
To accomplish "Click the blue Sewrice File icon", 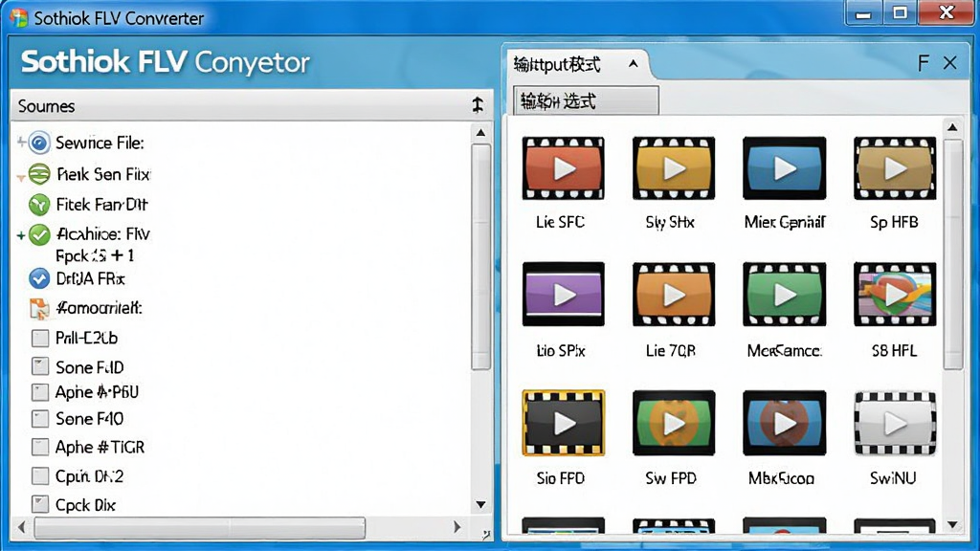I will (x=39, y=143).
